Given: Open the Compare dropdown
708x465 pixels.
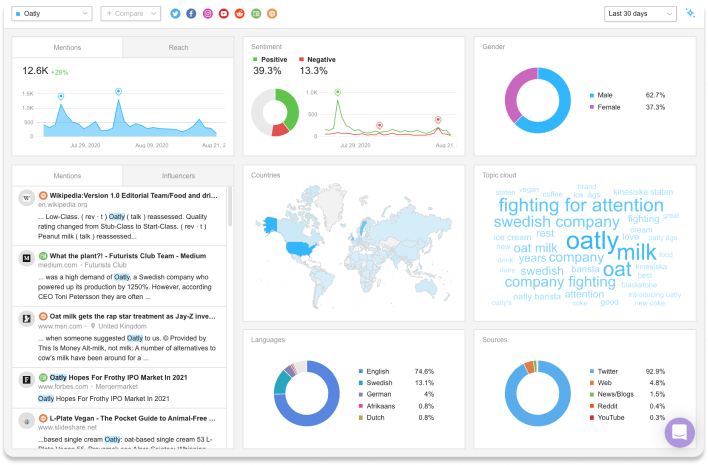Looking at the screenshot, I should [130, 14].
